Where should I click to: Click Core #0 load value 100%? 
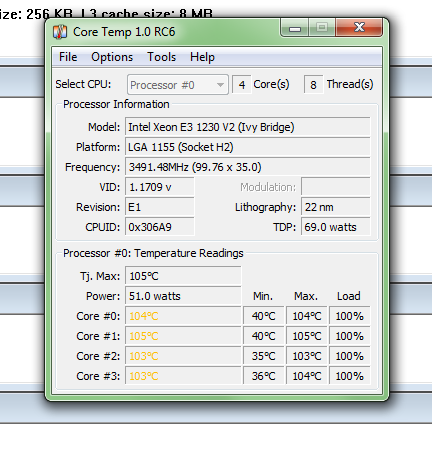click(350, 316)
